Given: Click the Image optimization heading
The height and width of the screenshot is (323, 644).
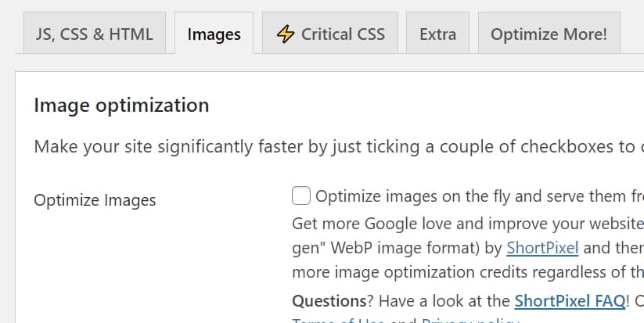Looking at the screenshot, I should (x=121, y=105).
